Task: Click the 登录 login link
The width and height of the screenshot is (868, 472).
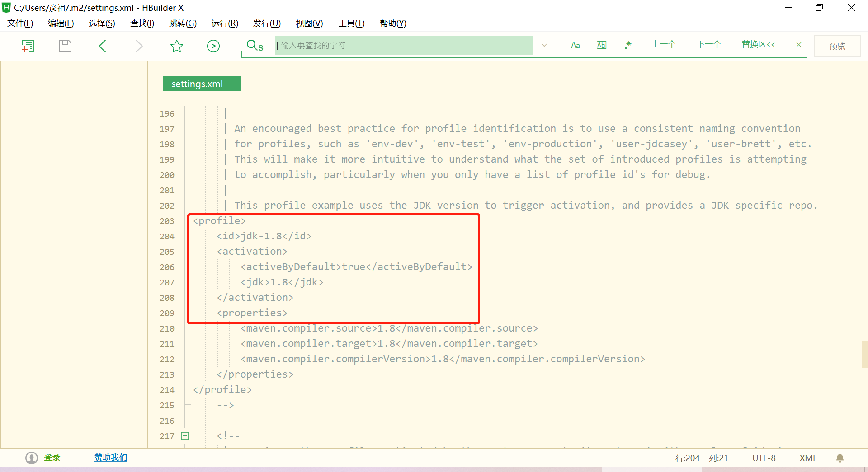Action: pos(52,458)
